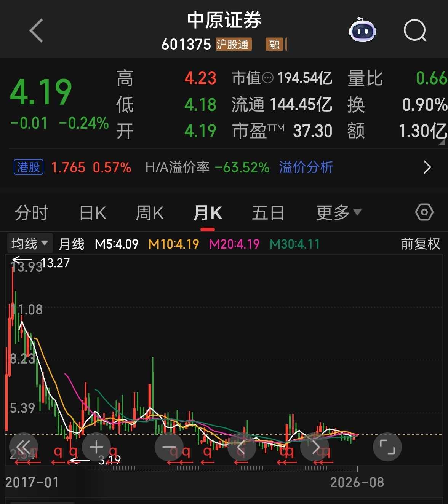448x504 pixels.
Task: Tap M5:4.09 moving average label
Action: tap(117, 244)
